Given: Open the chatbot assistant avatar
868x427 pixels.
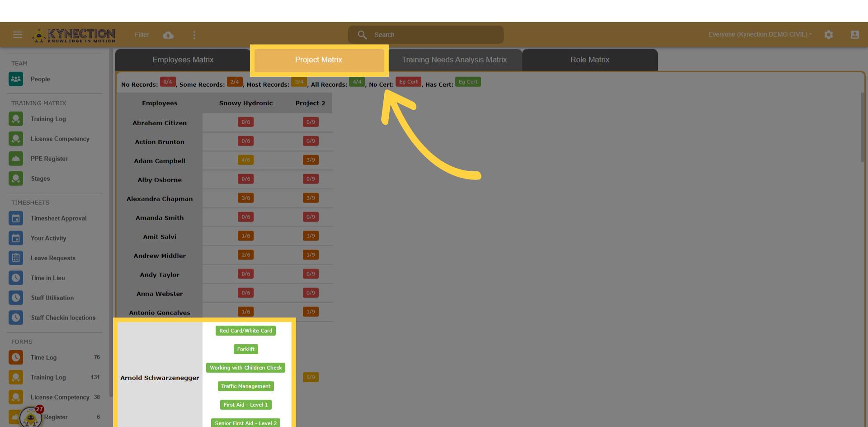Looking at the screenshot, I should click(x=31, y=418).
